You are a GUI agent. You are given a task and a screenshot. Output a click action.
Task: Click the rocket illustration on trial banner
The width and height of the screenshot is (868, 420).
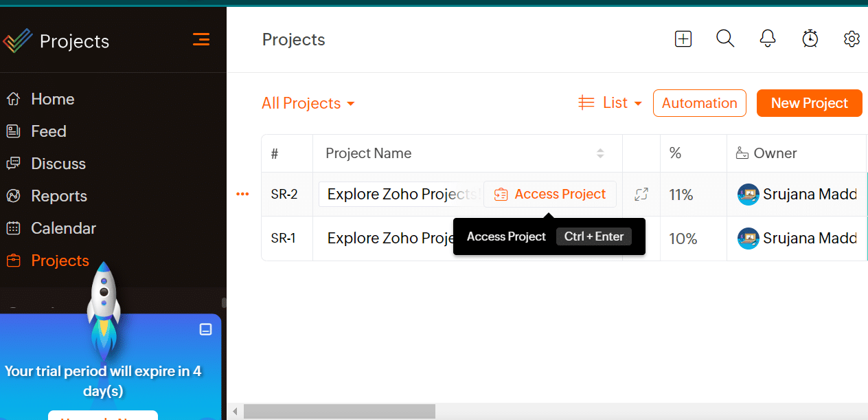click(104, 309)
